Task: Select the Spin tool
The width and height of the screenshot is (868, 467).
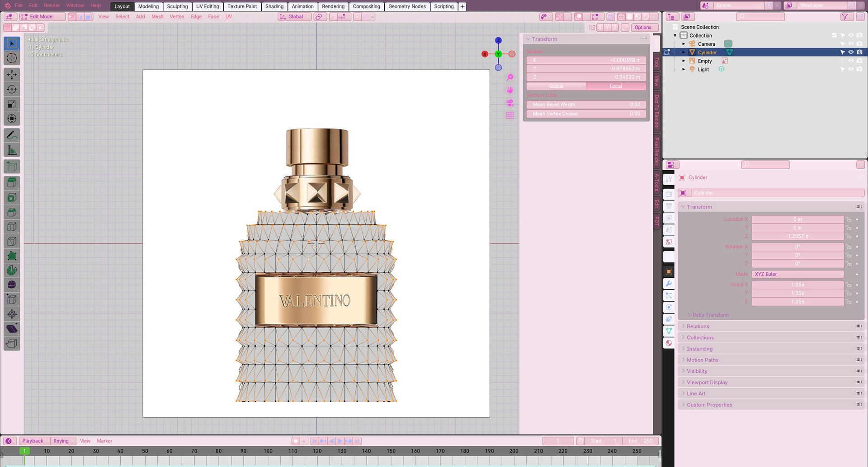Action: [x=12, y=271]
